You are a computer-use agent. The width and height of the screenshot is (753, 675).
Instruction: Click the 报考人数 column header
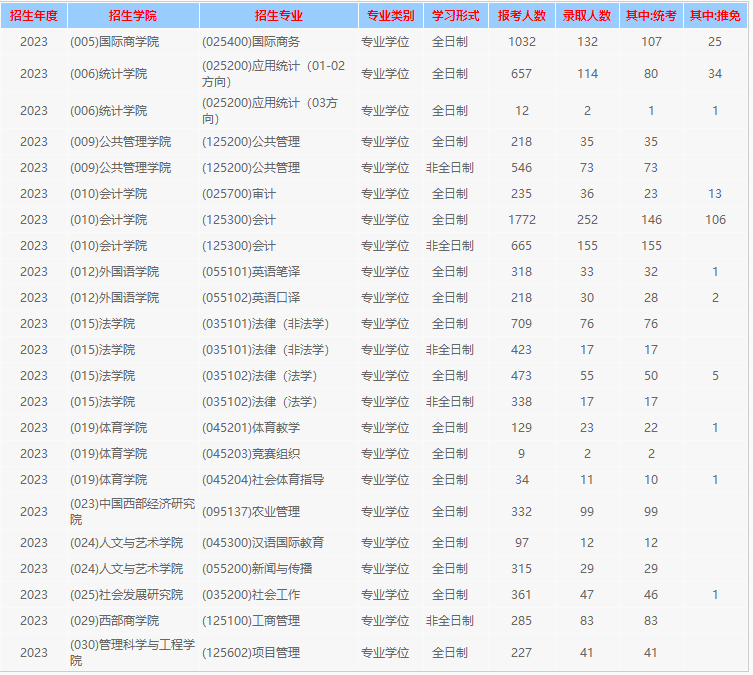[522, 16]
